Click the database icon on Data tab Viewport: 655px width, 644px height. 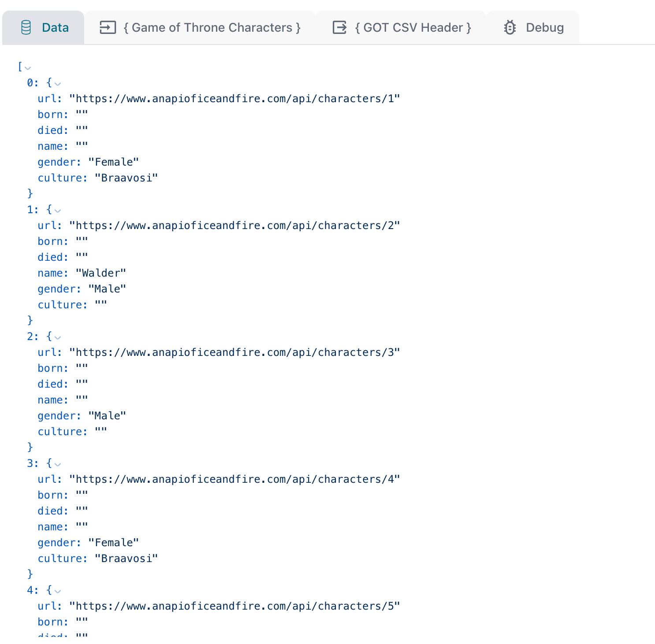pos(26,27)
